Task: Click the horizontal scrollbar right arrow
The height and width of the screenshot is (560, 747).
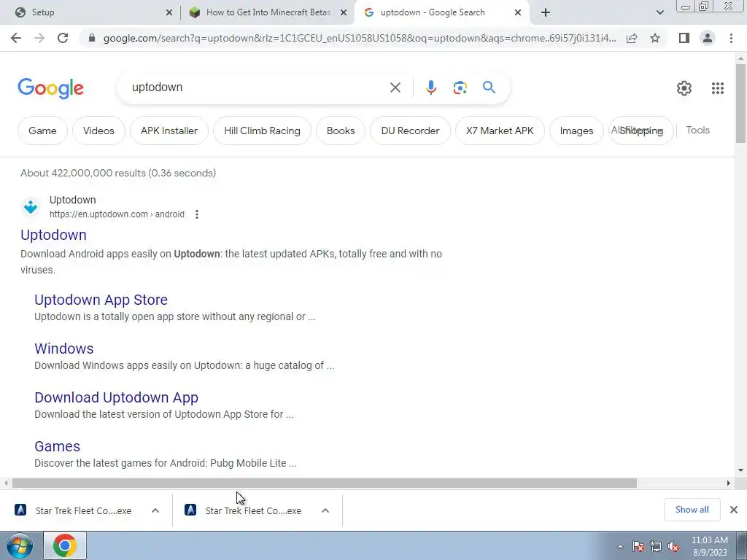Action: pyautogui.click(x=729, y=483)
